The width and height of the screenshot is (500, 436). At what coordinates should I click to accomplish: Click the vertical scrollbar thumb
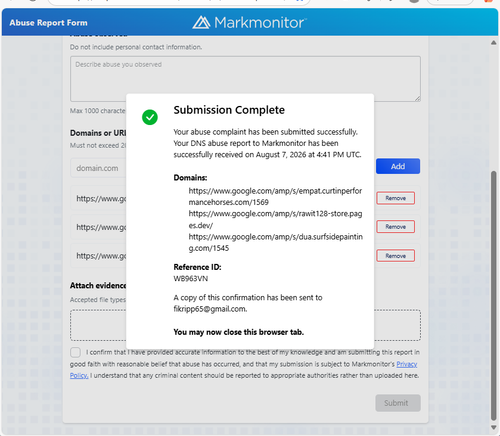click(x=494, y=296)
